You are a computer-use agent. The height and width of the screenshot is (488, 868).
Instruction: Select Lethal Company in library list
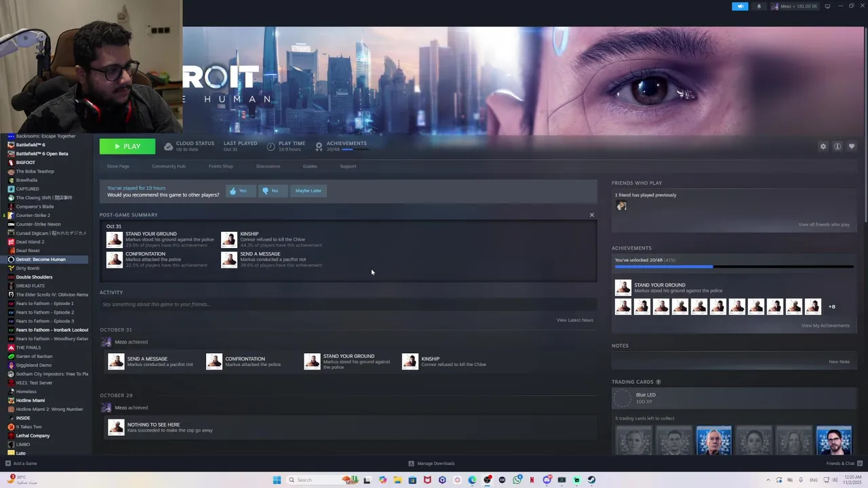pyautogui.click(x=33, y=436)
